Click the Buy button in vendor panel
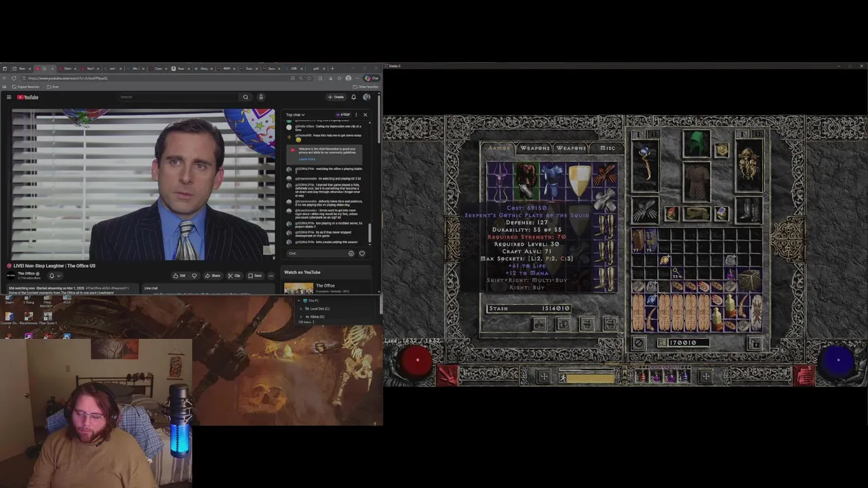This screenshot has height=488, width=868. 539,324
